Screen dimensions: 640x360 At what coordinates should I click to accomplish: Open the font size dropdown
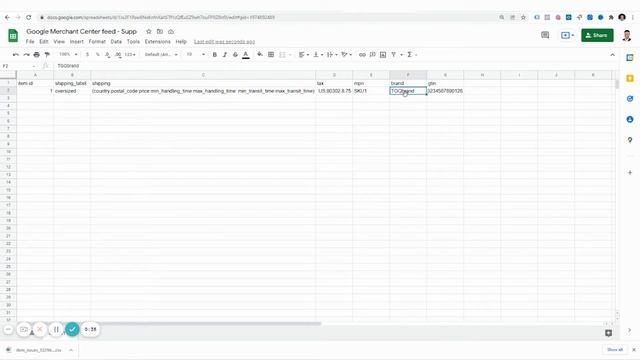tap(196, 55)
